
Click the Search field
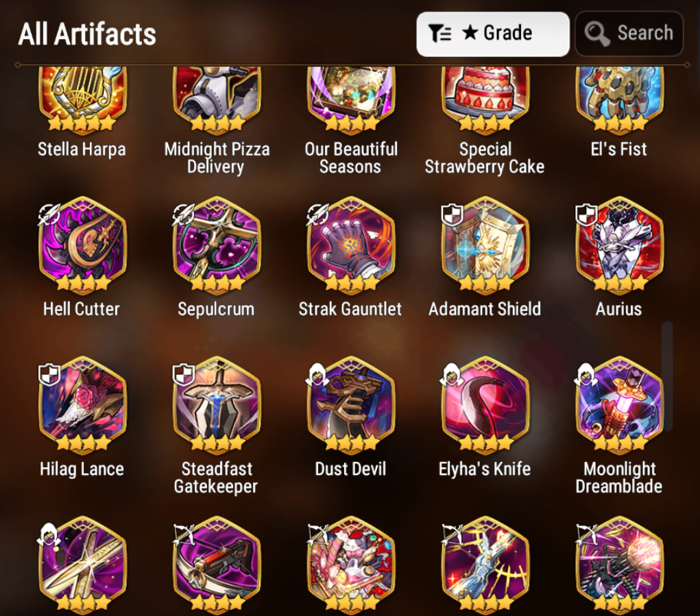629,34
